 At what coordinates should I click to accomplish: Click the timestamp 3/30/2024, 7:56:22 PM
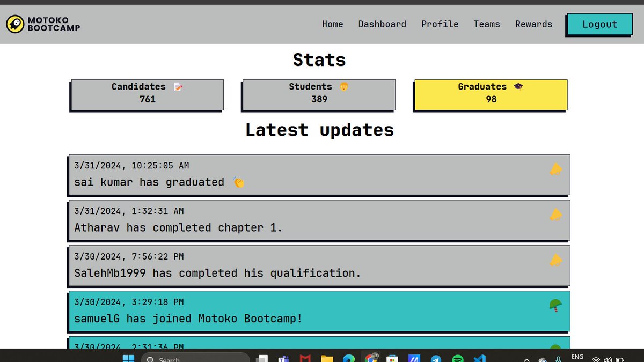[x=129, y=257]
